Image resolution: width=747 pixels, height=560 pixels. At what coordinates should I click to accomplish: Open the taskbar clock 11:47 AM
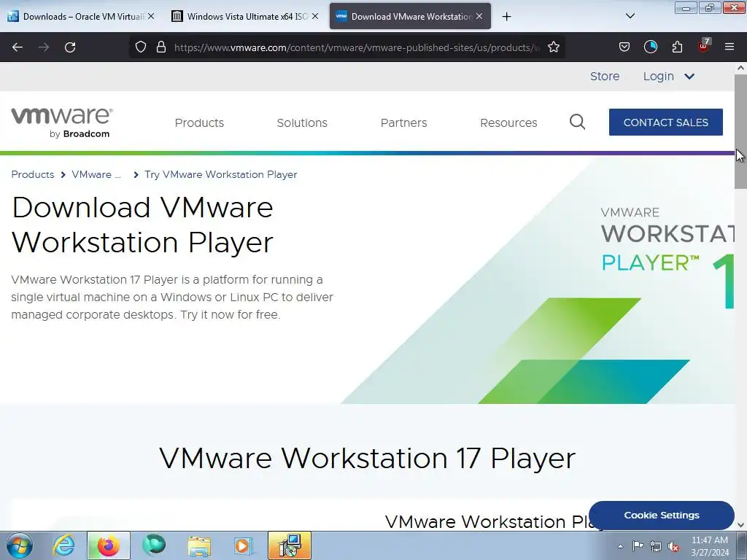pos(710,546)
